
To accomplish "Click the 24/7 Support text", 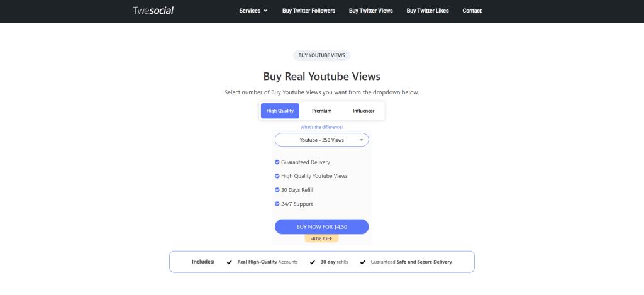I will point(297,204).
